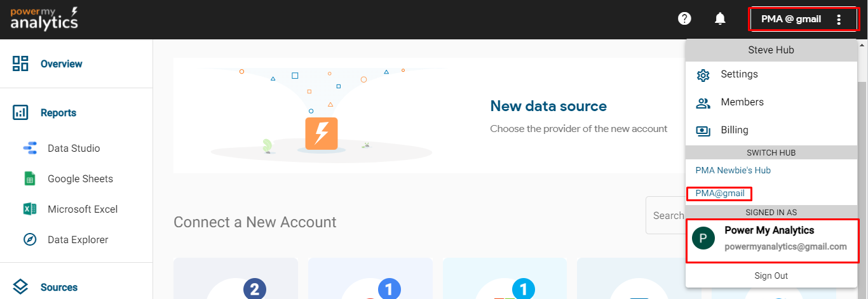The height and width of the screenshot is (299, 868).
Task: Click the Power My Analytics logo
Action: (44, 19)
